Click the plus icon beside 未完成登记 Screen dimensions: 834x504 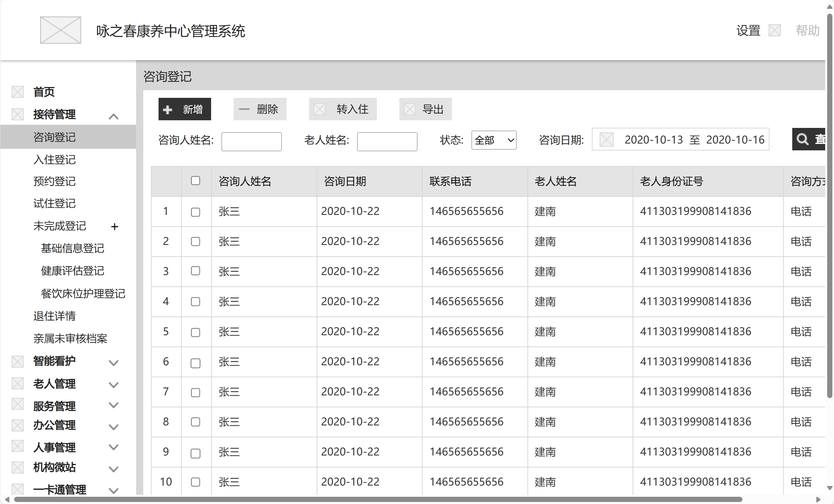point(115,227)
